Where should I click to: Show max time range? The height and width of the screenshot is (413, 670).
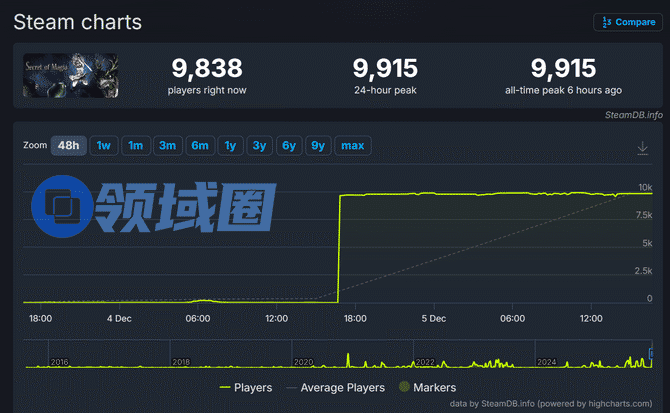pos(353,146)
